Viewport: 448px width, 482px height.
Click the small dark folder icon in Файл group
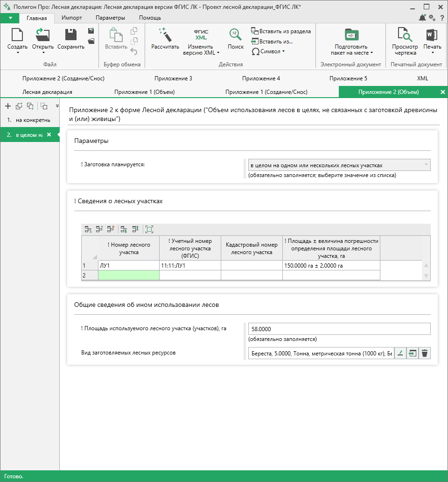tap(91, 41)
